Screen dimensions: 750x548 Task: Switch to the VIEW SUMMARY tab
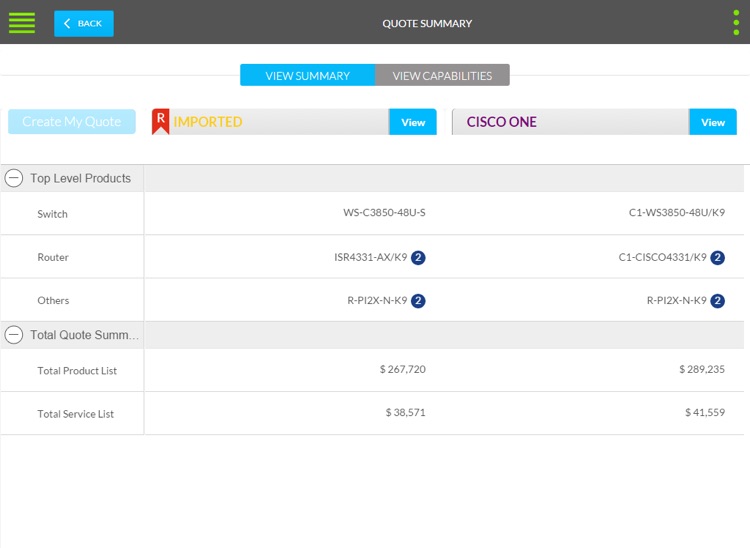click(308, 76)
